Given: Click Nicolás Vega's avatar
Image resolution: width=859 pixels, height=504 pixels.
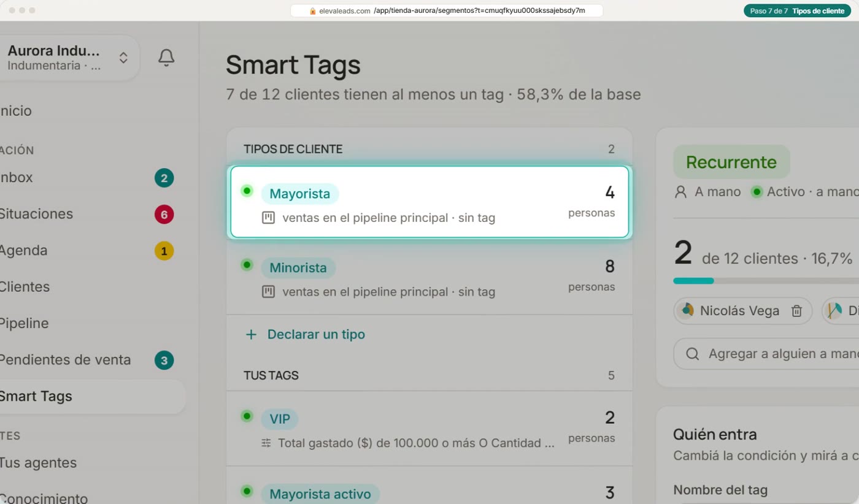Looking at the screenshot, I should (x=687, y=311).
